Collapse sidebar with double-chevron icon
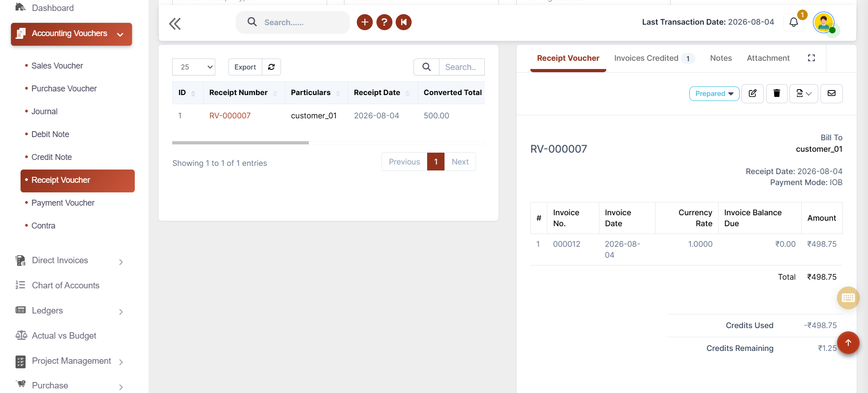 tap(175, 24)
